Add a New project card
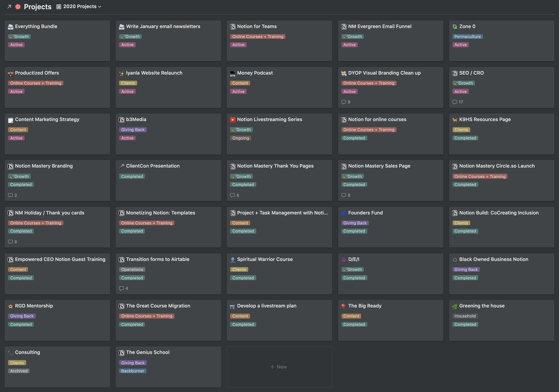Viewport: 559px width, 392px height. pos(279,367)
